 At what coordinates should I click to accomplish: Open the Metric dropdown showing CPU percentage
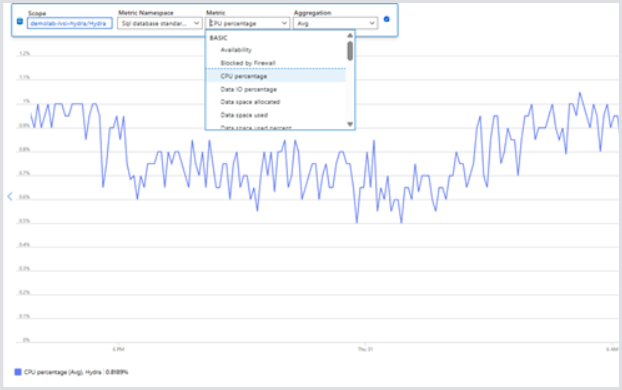pos(248,23)
